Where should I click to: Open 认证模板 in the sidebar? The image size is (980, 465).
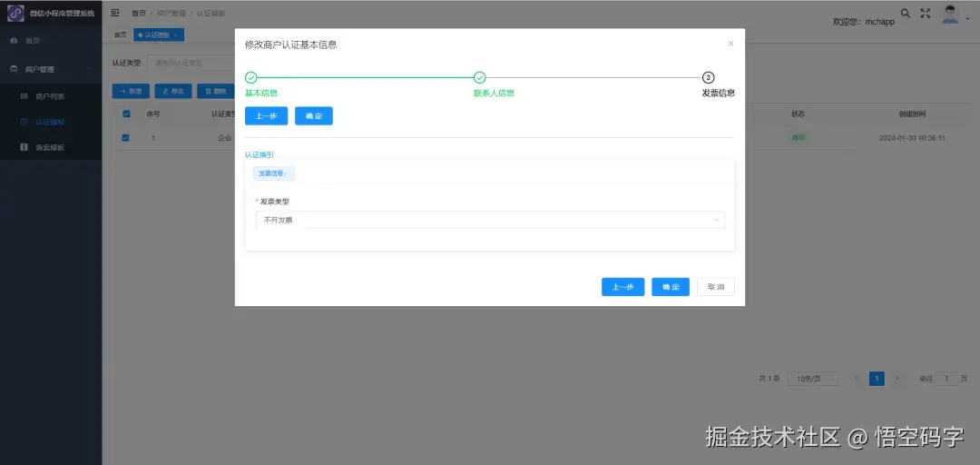[x=51, y=122]
